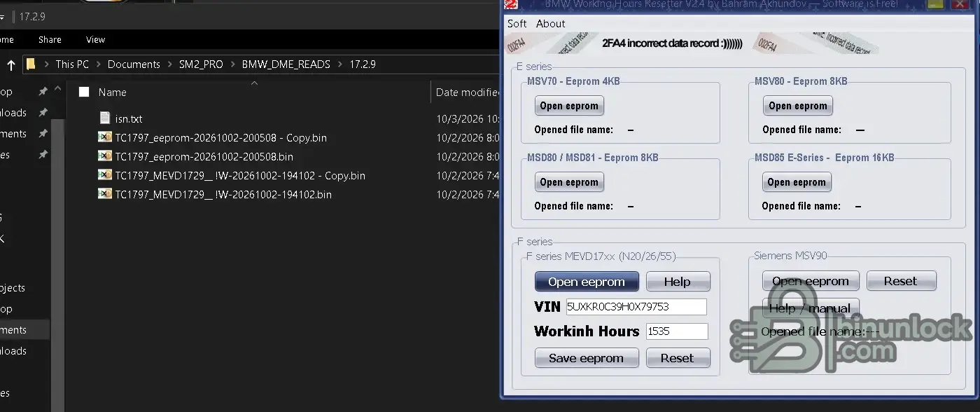
Task: Click icon of isn.txt file
Action: coord(105,118)
